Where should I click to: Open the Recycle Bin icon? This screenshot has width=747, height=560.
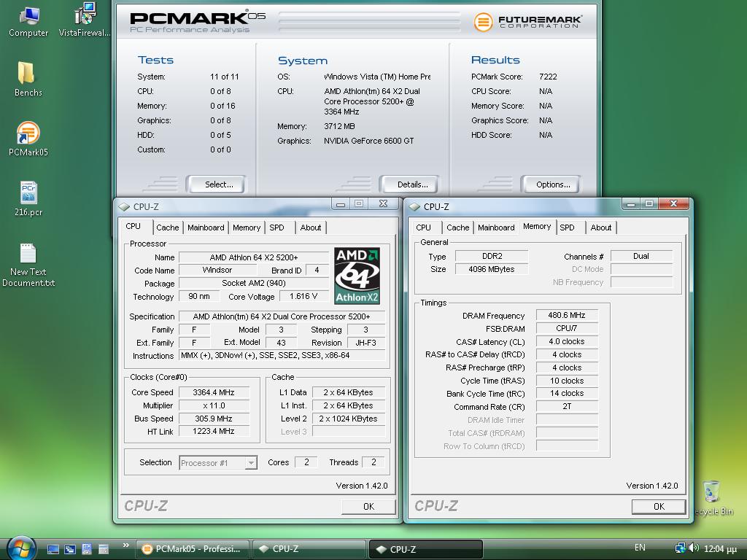pos(712,498)
